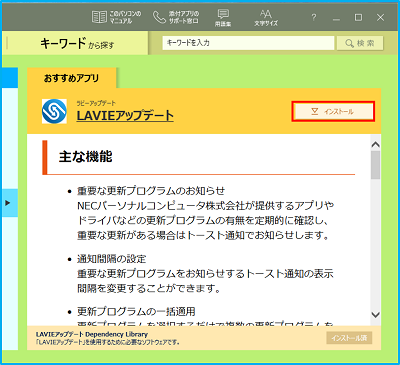The image size is (400, 365).
Task: Click the blue block on left sidebar
Action: click(10, 78)
